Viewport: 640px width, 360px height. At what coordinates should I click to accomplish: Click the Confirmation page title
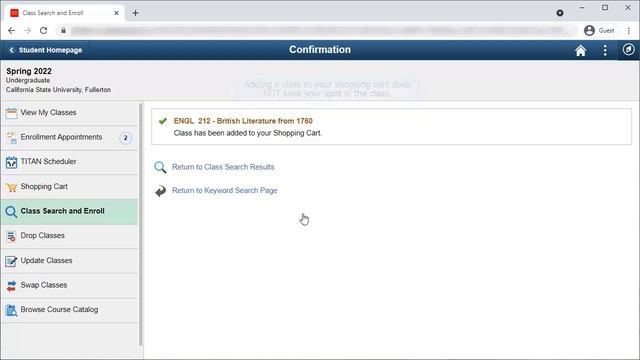click(x=320, y=50)
